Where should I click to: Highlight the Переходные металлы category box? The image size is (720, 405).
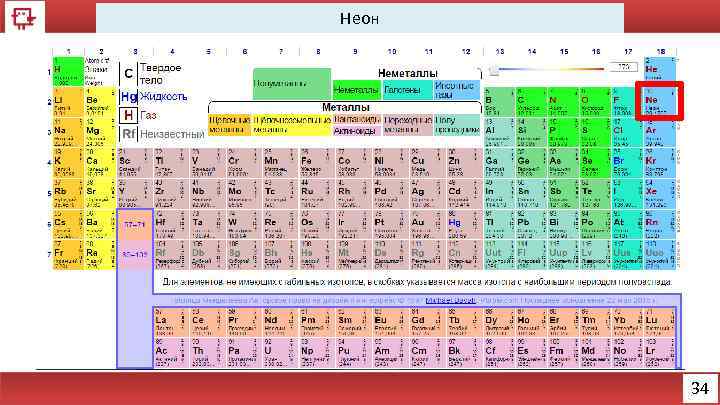click(408, 125)
